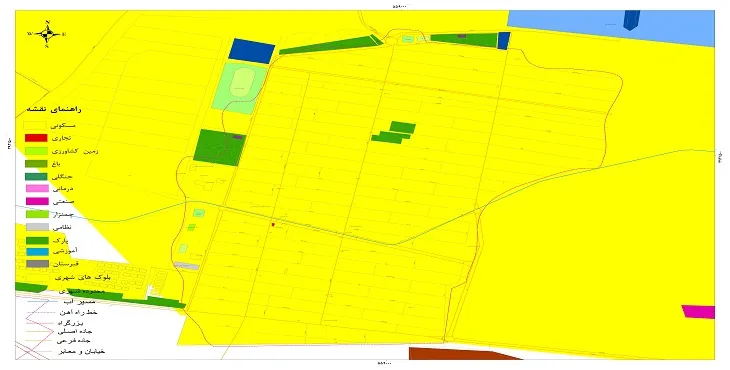Click the dark blue rectangle above the stadium

pyautogui.click(x=252, y=51)
